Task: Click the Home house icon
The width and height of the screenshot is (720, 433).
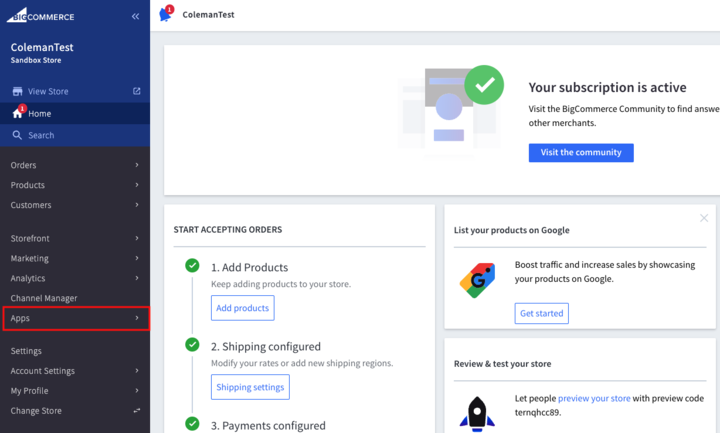Action: (17, 113)
